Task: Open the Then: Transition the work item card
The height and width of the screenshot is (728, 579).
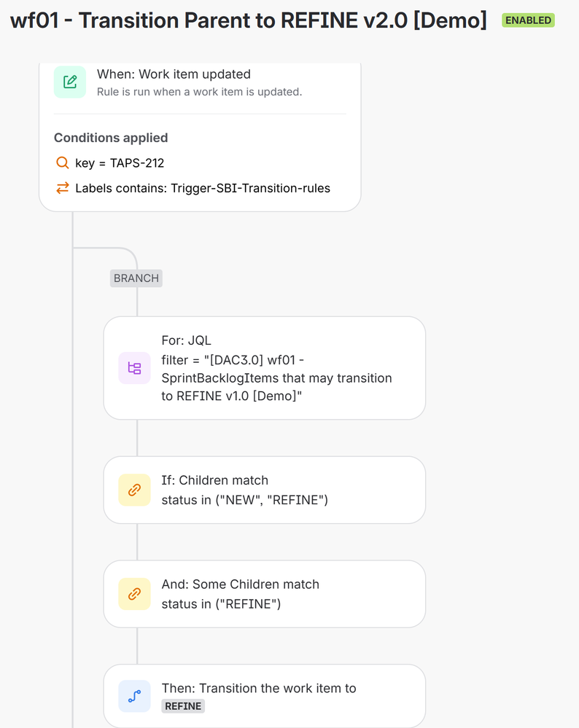Action: coord(265,696)
